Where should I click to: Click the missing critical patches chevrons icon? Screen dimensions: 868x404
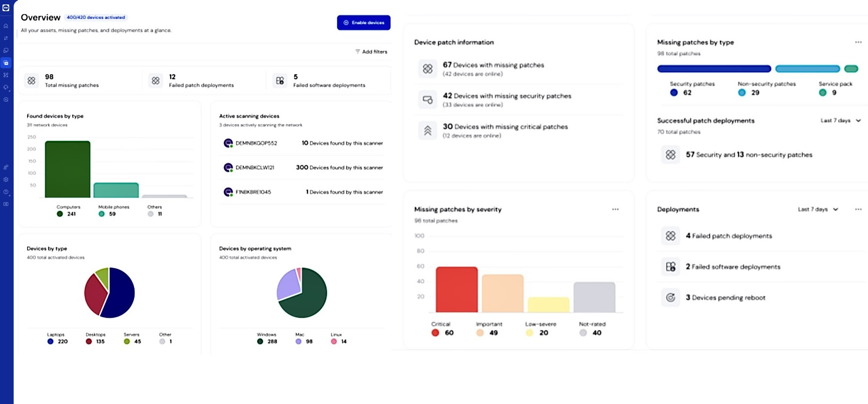click(427, 130)
